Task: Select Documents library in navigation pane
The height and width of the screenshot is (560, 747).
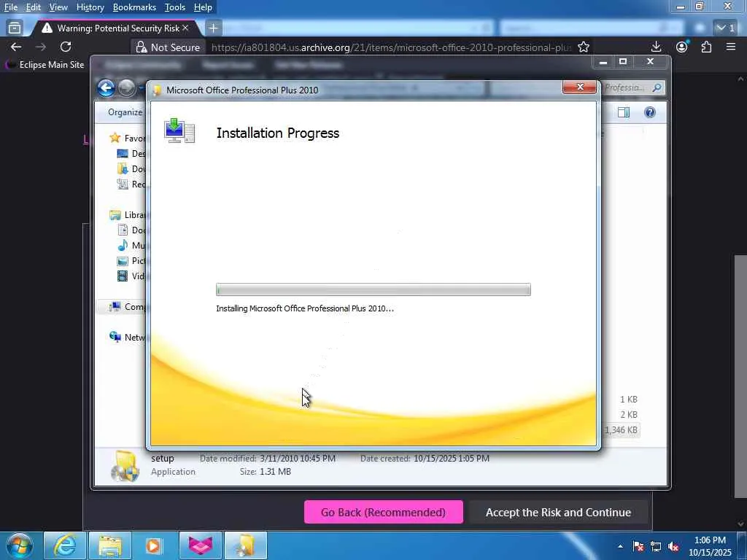Action: [x=131, y=230]
